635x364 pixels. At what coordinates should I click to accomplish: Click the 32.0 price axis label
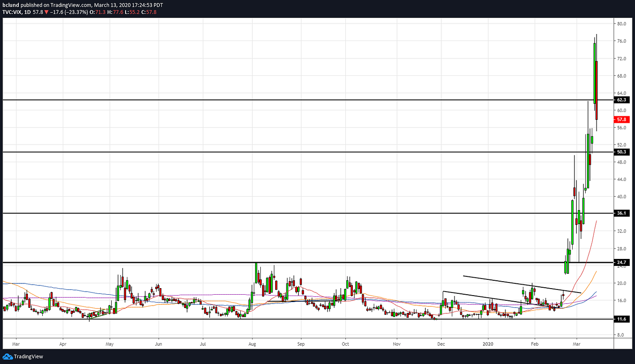pos(622,231)
